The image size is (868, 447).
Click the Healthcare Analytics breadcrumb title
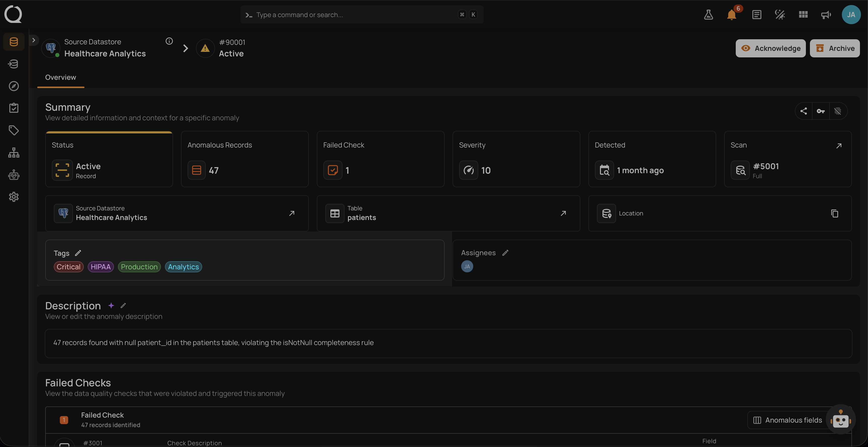point(105,53)
